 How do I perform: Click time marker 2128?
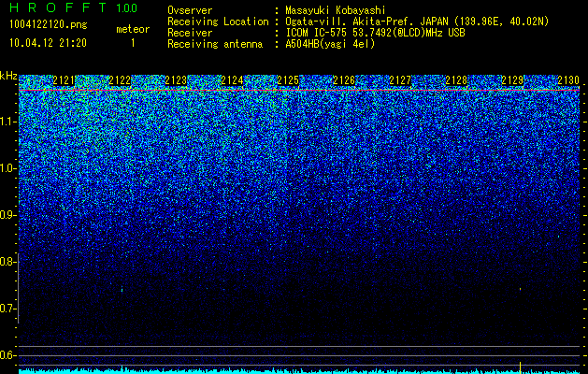tap(456, 80)
